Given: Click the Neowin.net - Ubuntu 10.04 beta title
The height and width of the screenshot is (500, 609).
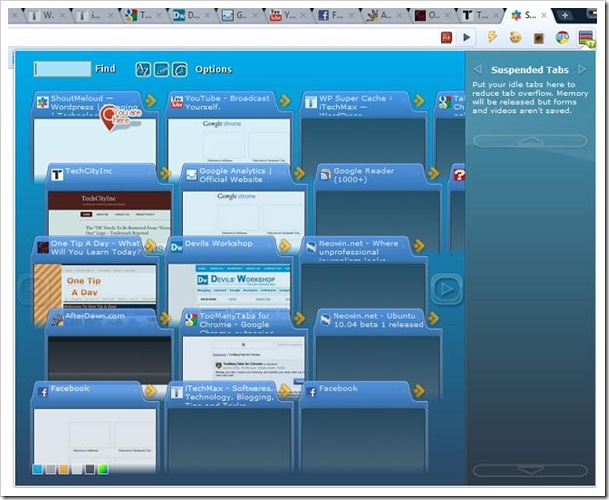Looking at the screenshot, I should [x=378, y=321].
